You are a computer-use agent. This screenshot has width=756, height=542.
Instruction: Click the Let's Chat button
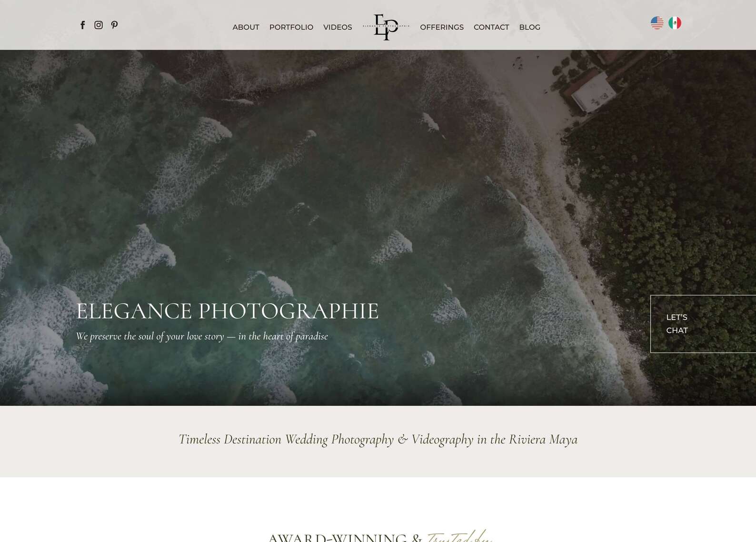703,324
